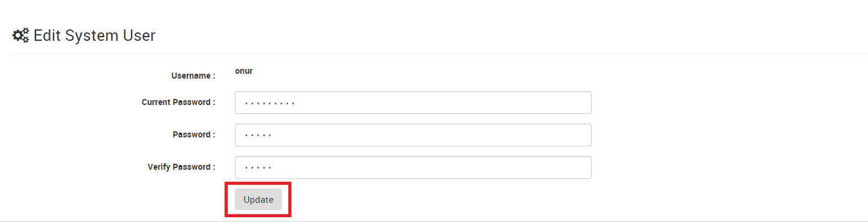Focus the Verify Password input field
868x222 pixels.
pos(413,167)
